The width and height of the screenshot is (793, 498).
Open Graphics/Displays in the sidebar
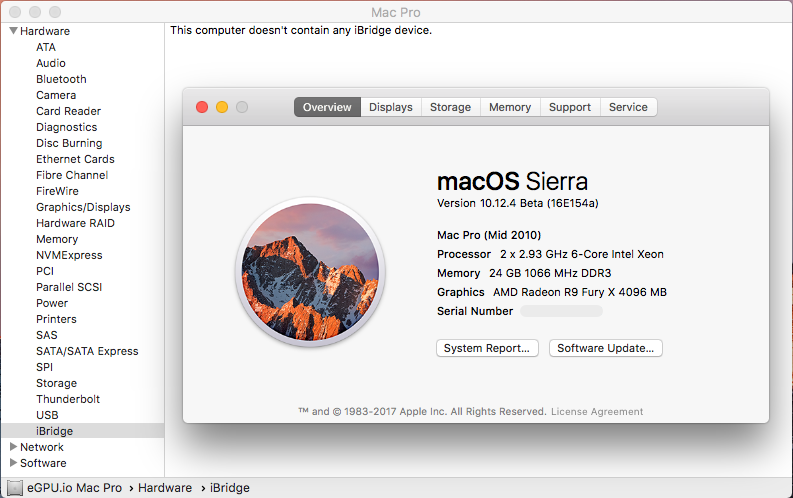pyautogui.click(x=83, y=207)
